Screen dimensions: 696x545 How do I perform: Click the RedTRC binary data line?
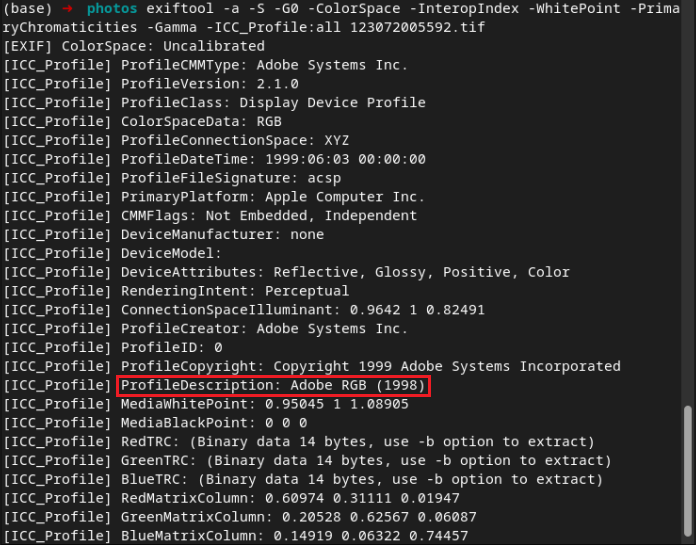point(290,442)
